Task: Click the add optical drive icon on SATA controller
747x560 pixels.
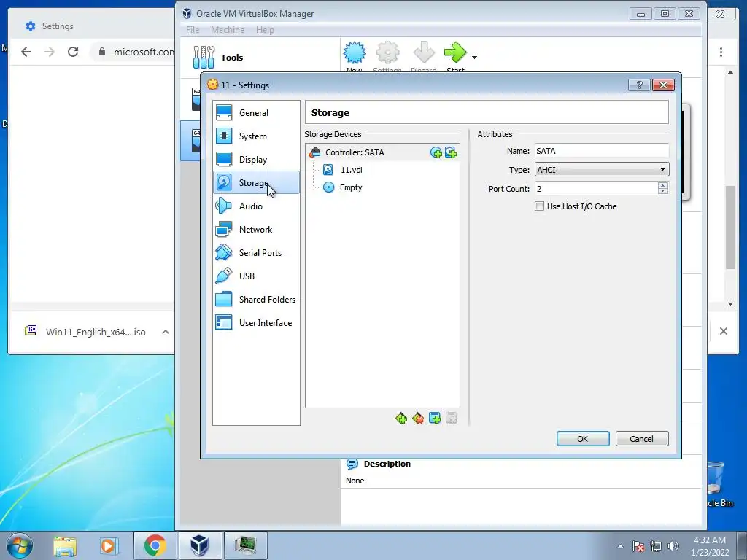Action: tap(436, 152)
